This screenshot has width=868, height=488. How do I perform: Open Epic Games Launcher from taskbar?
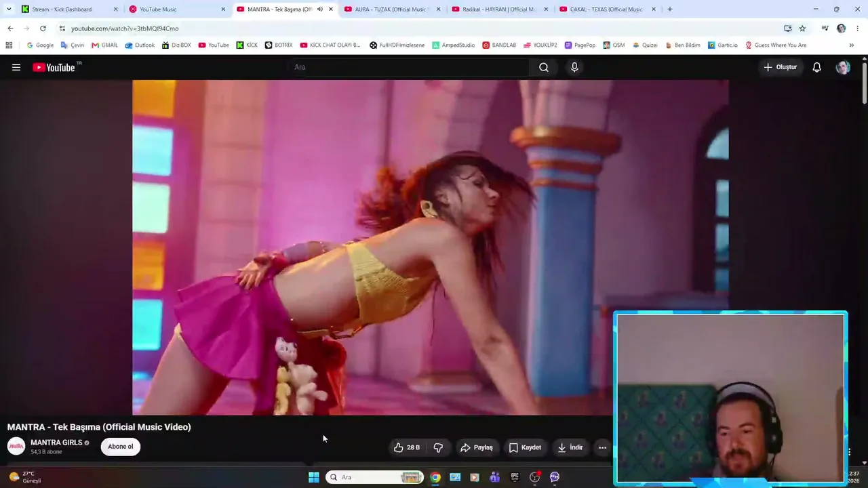click(x=515, y=477)
